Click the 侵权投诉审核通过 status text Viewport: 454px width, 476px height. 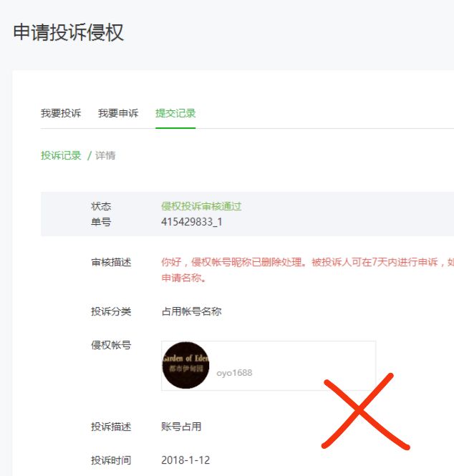[201, 206]
